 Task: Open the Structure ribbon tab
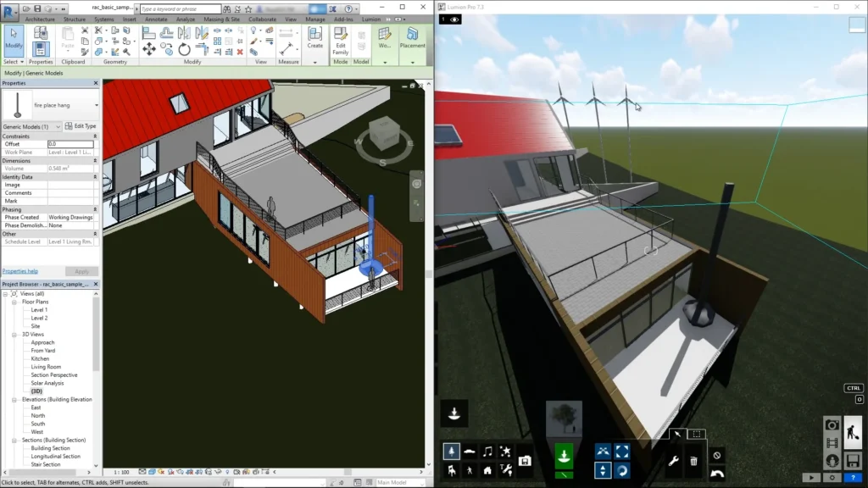[x=75, y=19]
